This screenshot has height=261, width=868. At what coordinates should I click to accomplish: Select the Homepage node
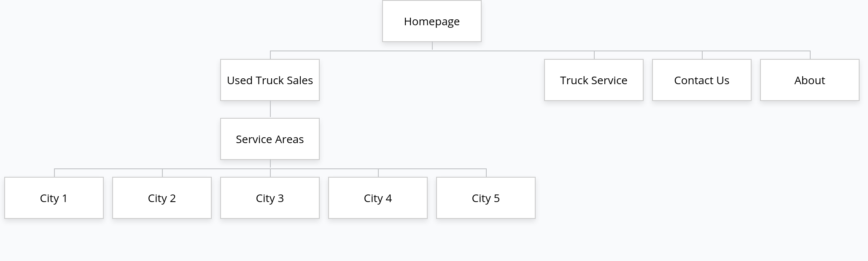coord(432,21)
